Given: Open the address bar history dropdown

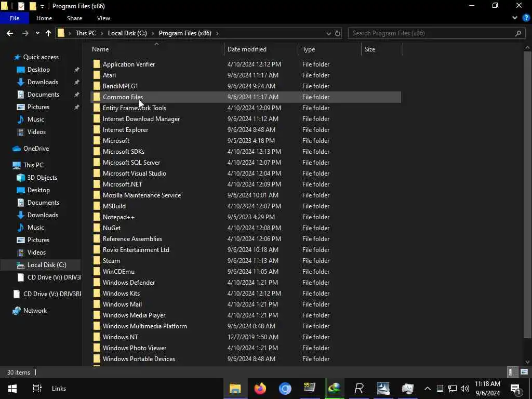Looking at the screenshot, I should [x=328, y=33].
